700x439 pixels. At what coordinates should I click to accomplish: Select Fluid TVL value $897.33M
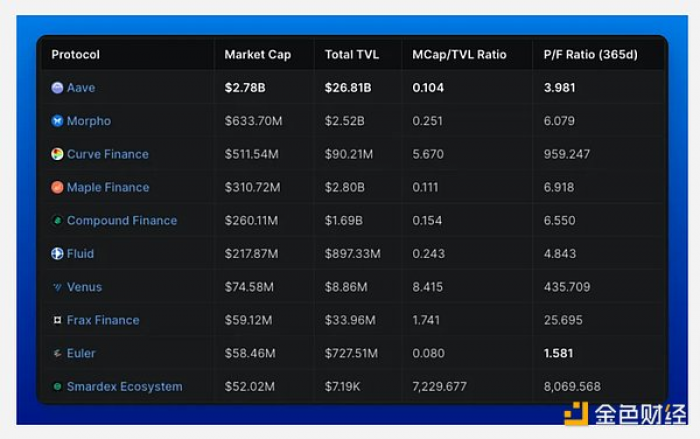[353, 254]
